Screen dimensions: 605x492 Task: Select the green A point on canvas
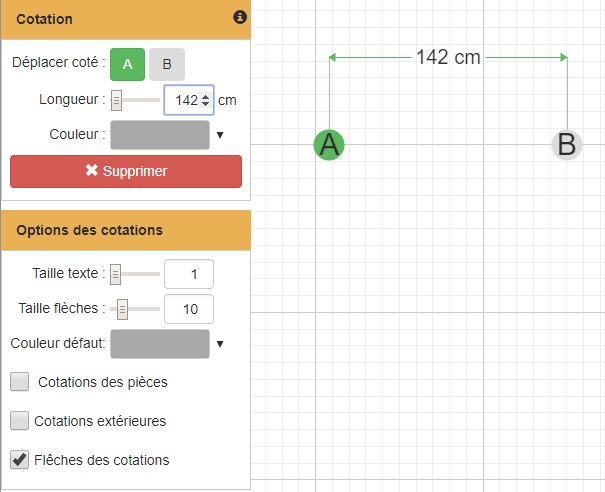pos(329,145)
